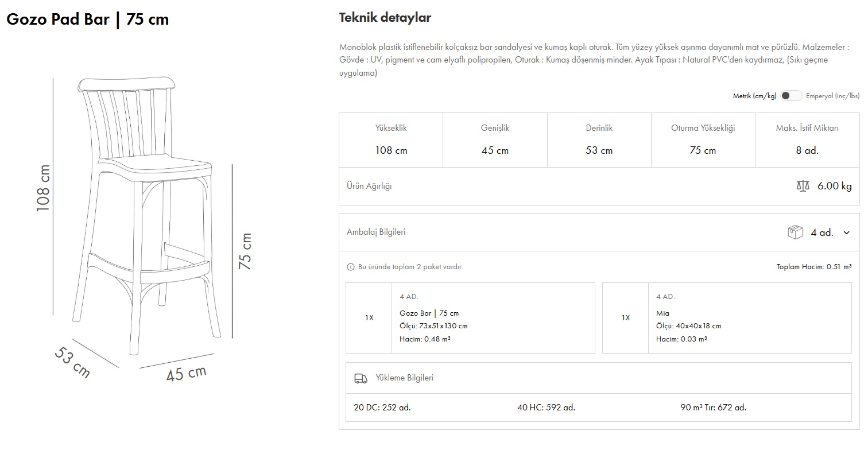The image size is (868, 454).
Task: Select the Mia package card
Action: tap(726, 318)
